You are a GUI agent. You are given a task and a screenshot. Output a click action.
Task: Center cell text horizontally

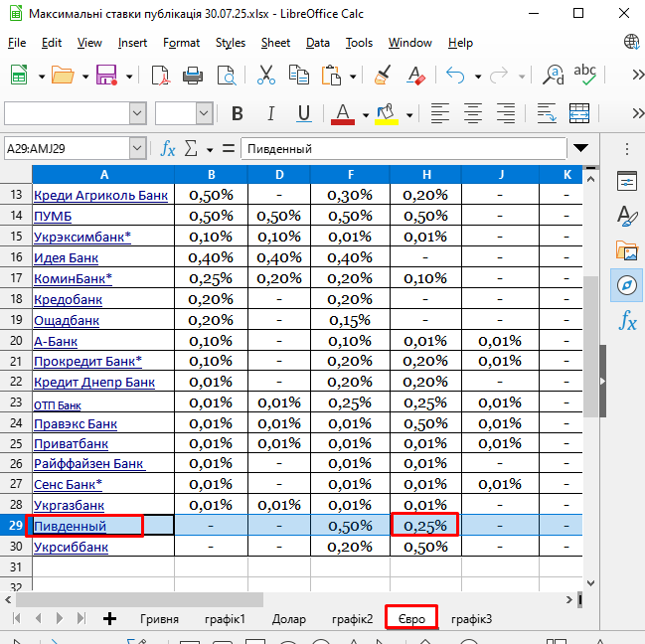pyautogui.click(x=473, y=113)
